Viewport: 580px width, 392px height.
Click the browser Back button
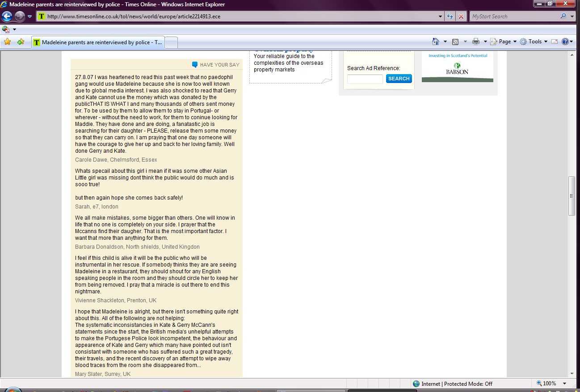pyautogui.click(x=7, y=17)
